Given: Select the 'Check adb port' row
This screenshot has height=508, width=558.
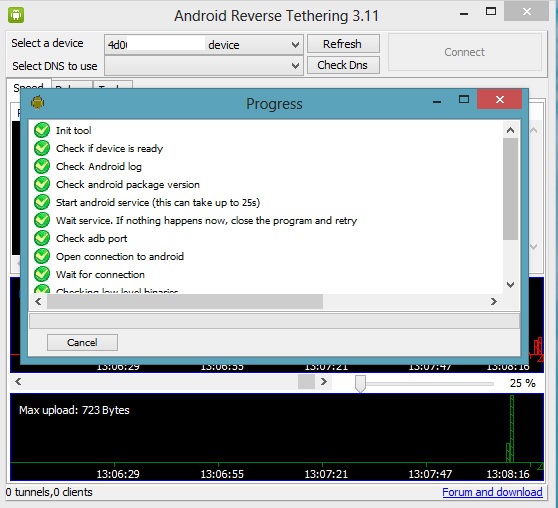Looking at the screenshot, I should [x=91, y=238].
